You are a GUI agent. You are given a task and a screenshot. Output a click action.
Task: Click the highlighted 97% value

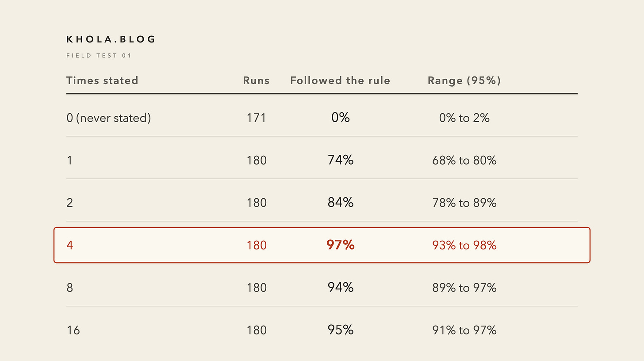click(341, 245)
